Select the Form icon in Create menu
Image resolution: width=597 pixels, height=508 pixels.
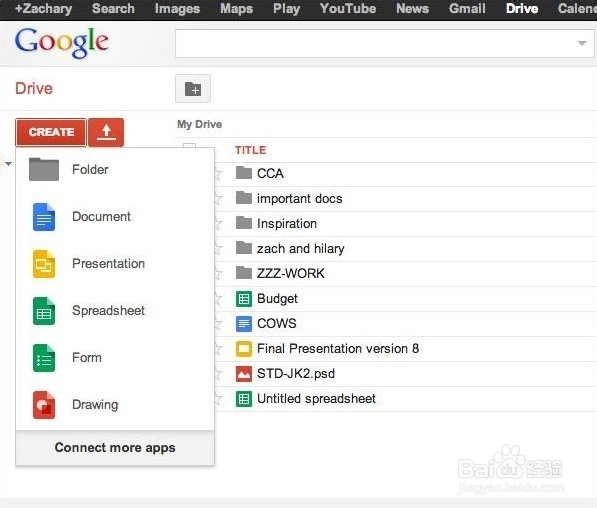pos(44,358)
